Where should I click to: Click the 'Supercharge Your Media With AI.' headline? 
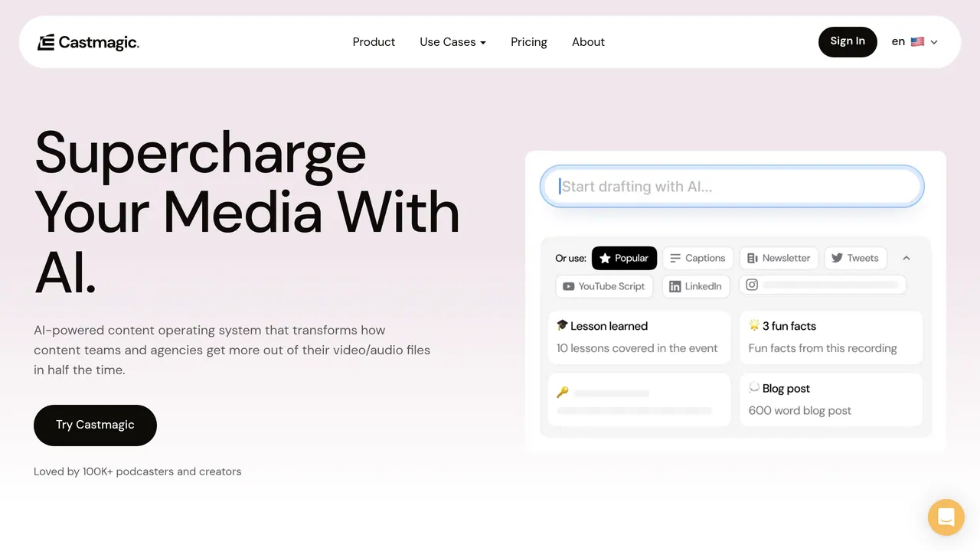[x=247, y=213]
